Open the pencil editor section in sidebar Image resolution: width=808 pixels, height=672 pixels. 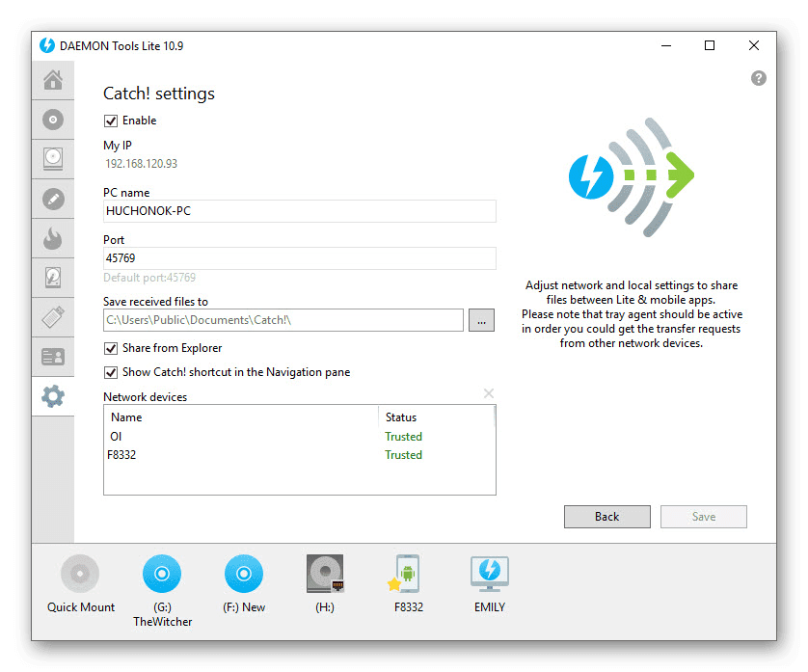coord(53,199)
